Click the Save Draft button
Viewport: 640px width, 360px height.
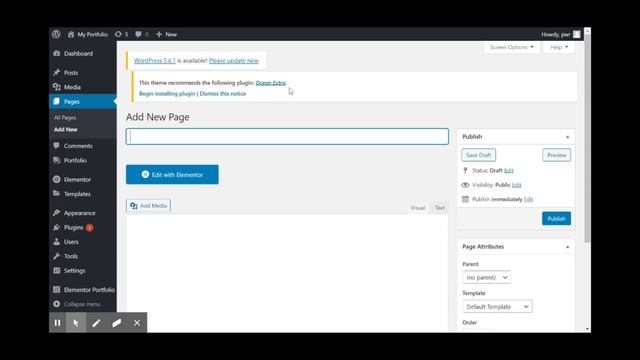pos(478,155)
